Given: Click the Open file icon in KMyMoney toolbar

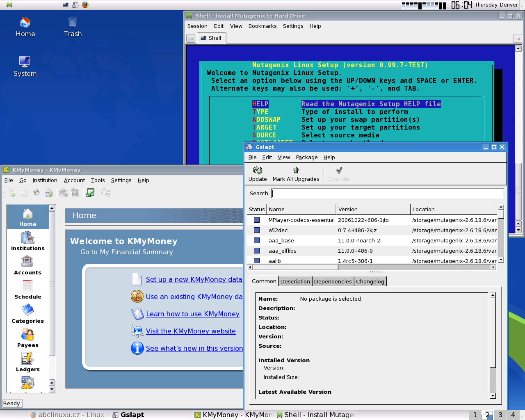Looking at the screenshot, I should 24,193.
